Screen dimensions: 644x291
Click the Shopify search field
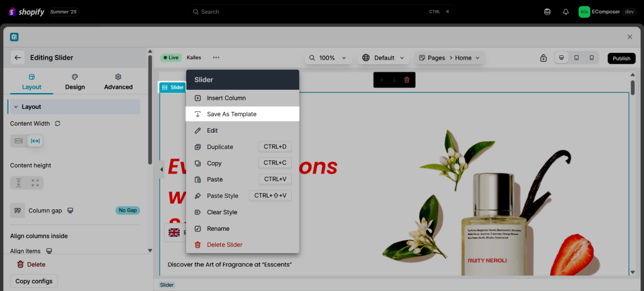point(321,12)
